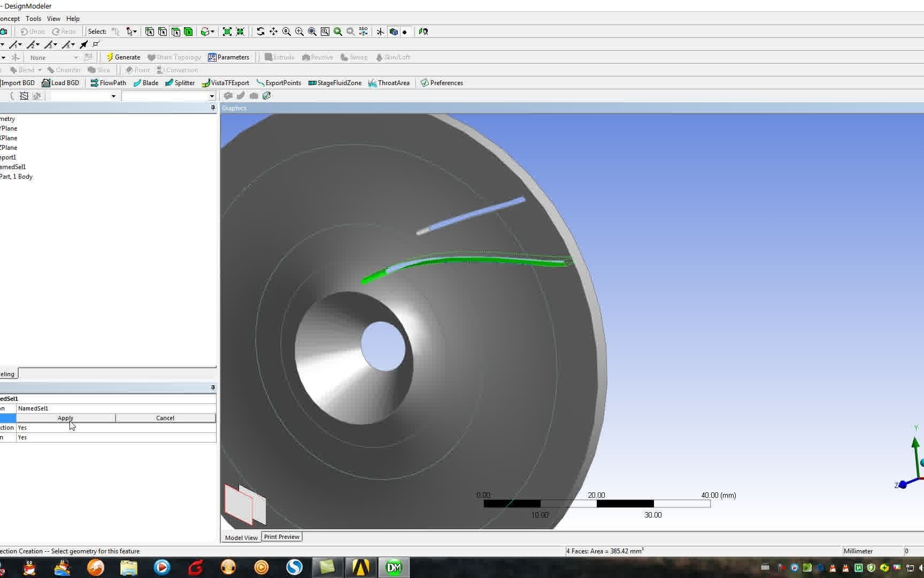Viewport: 924px width, 578px height.
Task: Activate the Splitter tool
Action: point(180,82)
